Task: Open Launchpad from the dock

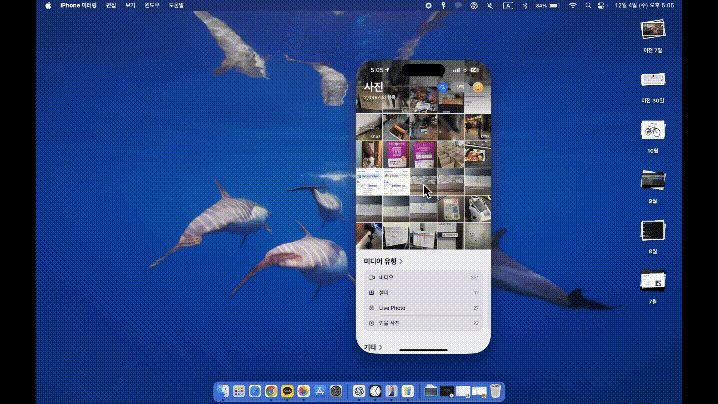Action: click(240, 391)
